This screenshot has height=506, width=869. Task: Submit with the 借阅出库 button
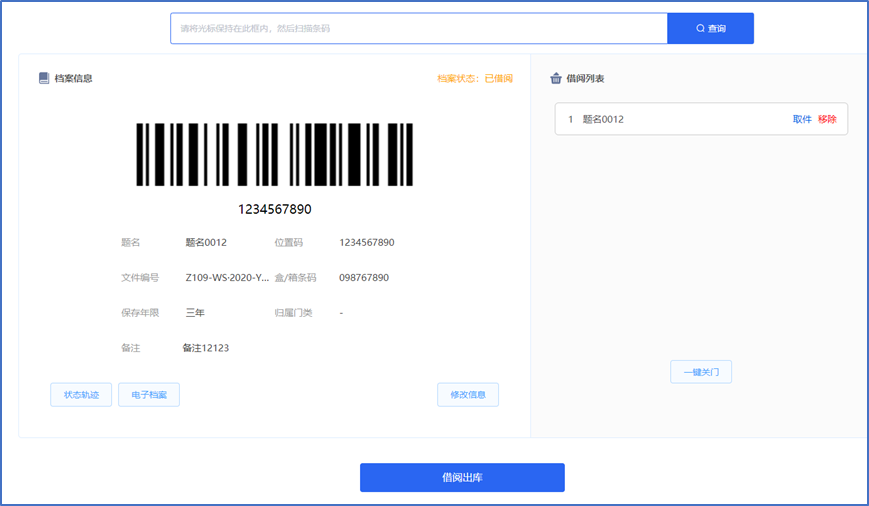(x=462, y=478)
